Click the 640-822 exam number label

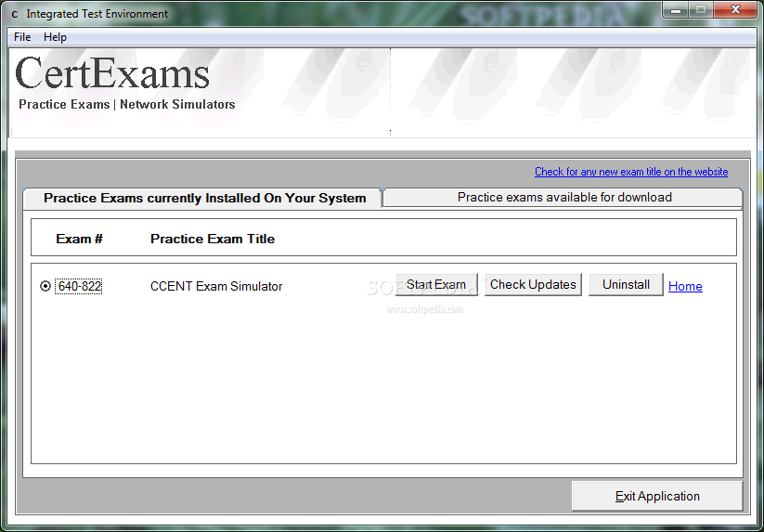point(80,287)
